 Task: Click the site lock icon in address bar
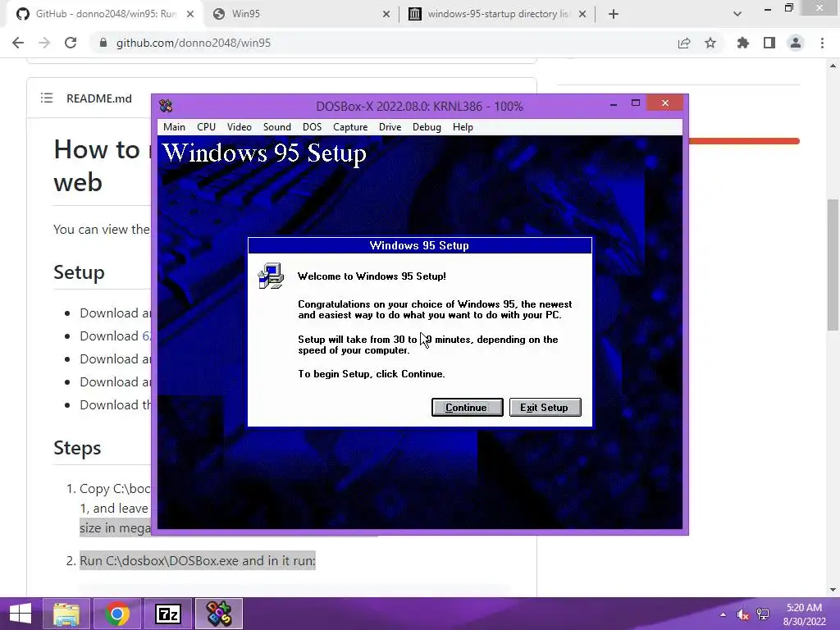(103, 43)
